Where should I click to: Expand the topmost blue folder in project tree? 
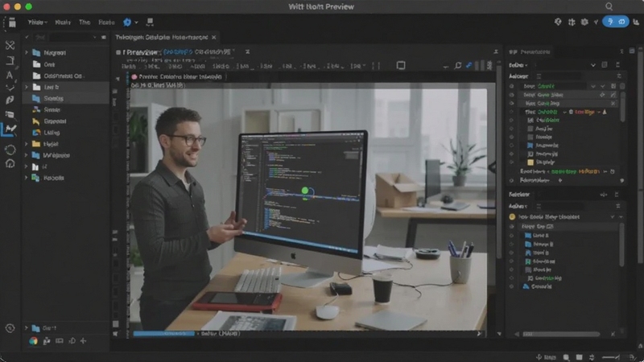27,52
